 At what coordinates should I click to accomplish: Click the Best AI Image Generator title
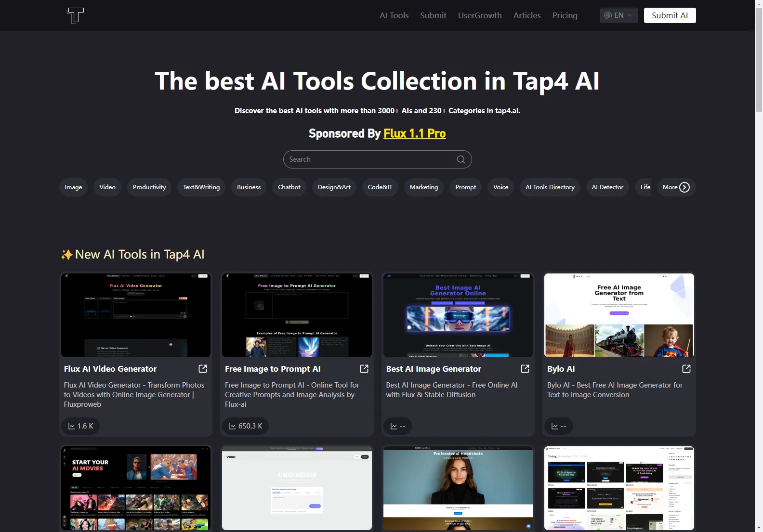tap(434, 369)
